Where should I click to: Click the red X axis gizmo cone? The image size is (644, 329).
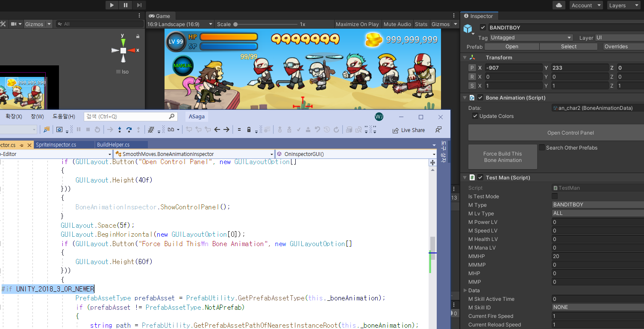pos(132,50)
